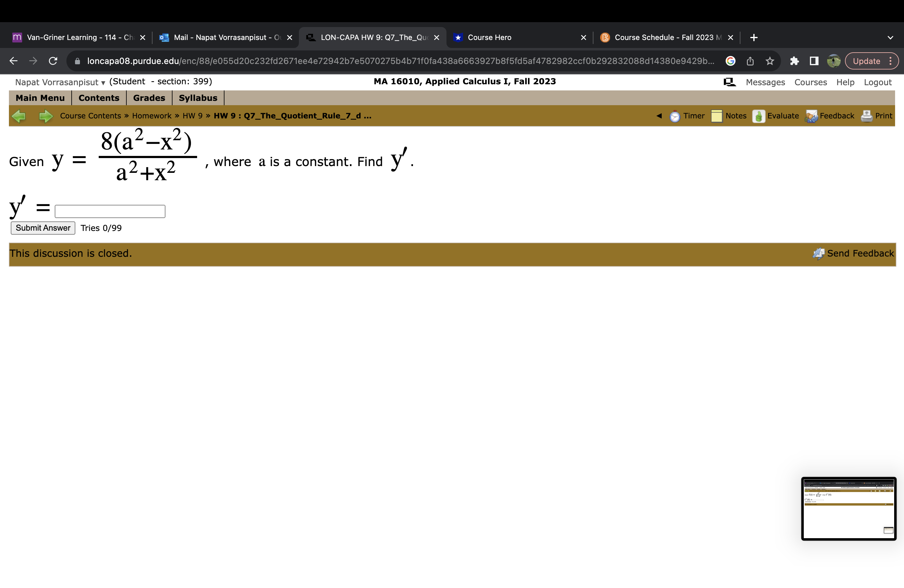
Task: Click the picture-in-picture preview thumbnail
Action: pyautogui.click(x=849, y=509)
